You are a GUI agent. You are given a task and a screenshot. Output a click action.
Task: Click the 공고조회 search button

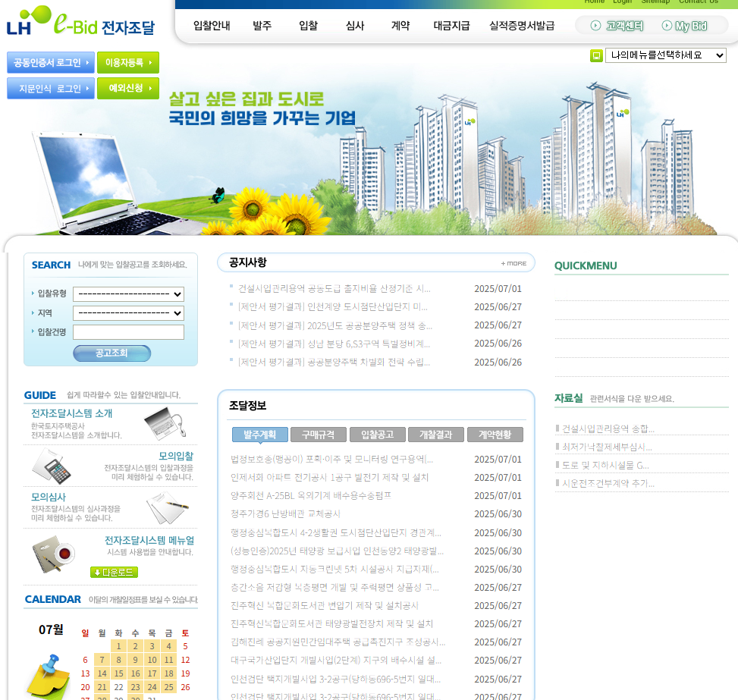pyautogui.click(x=112, y=353)
